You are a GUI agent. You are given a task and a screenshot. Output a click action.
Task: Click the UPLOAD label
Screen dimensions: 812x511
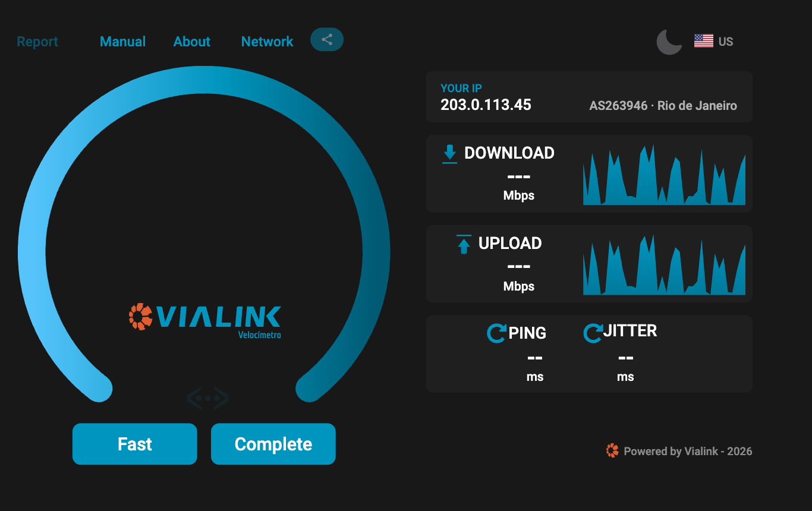510,244
